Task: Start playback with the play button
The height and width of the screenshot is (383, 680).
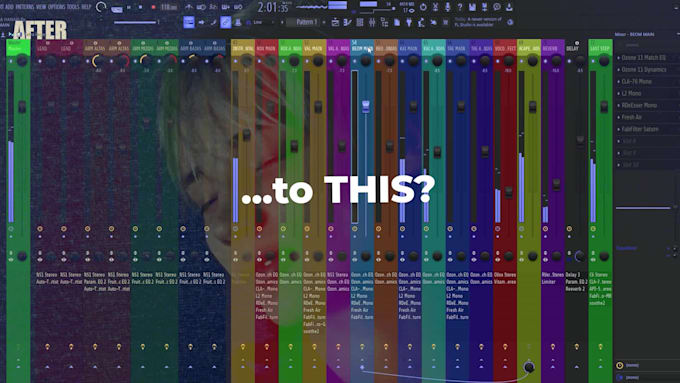Action: click(129, 7)
